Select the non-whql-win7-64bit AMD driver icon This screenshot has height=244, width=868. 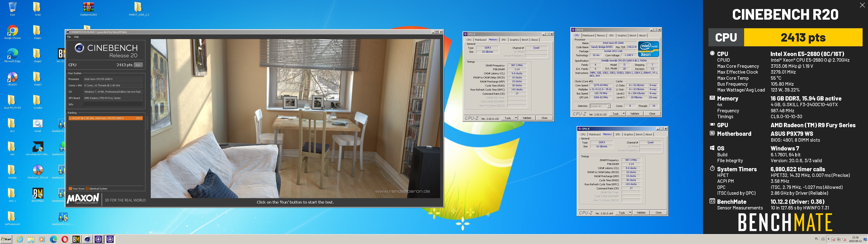[x=37, y=149]
